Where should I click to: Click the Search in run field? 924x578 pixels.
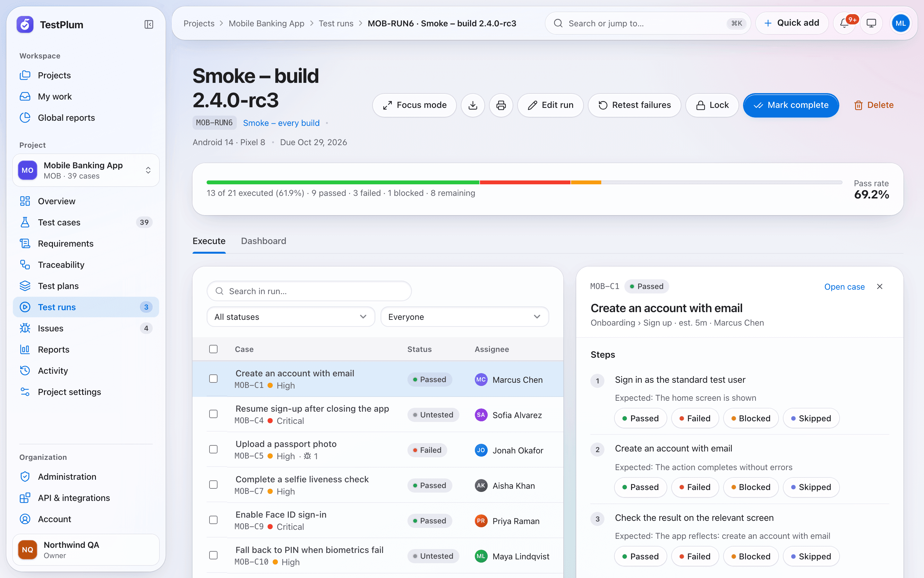[309, 291]
